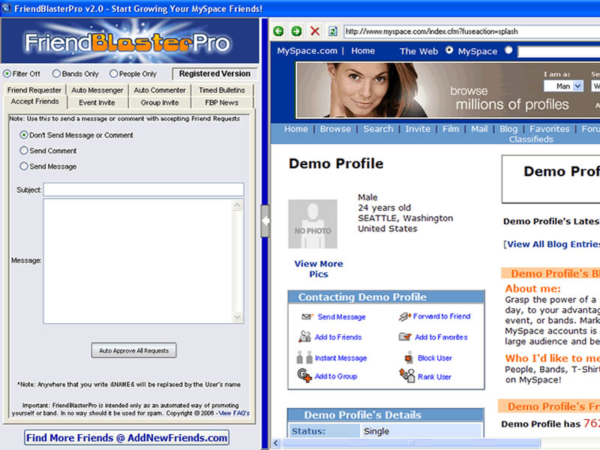600x450 pixels.
Task: Collapse side panel with splitter arrow handle
Action: coord(265,221)
